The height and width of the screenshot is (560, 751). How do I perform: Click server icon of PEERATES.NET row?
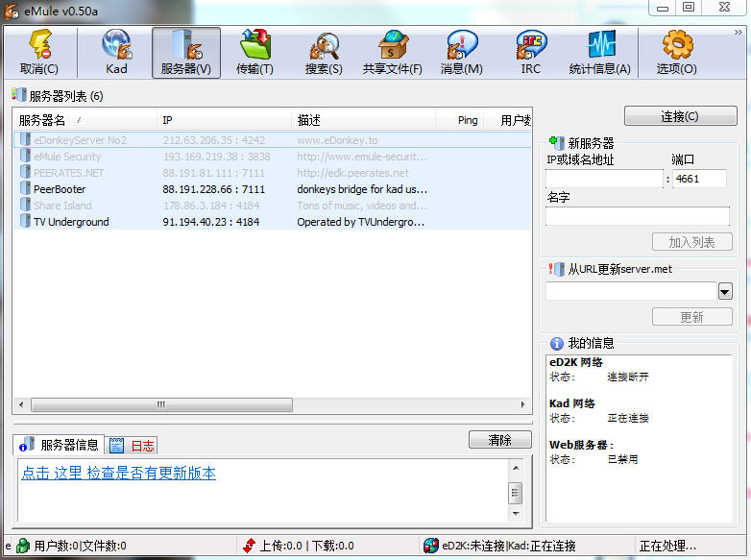coord(26,173)
